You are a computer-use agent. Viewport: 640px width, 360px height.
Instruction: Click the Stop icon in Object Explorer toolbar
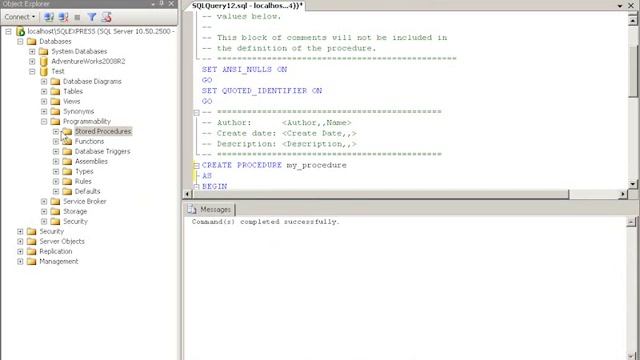click(77, 17)
